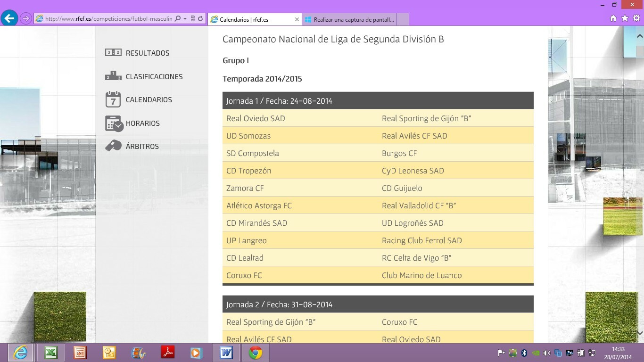The image size is (644, 362).
Task: Click the calendar icon beside CALENDARIOS
Action: pyautogui.click(x=113, y=99)
